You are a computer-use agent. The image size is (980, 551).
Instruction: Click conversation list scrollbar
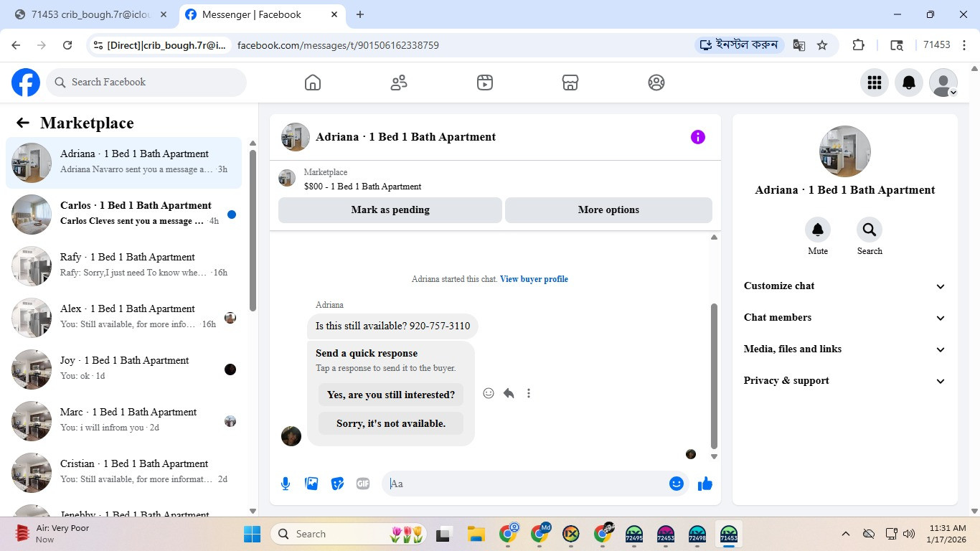[x=253, y=230]
